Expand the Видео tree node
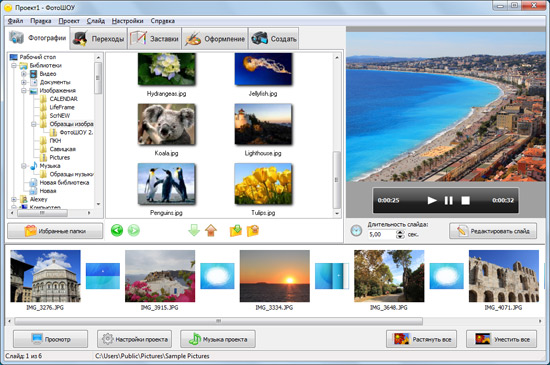 (x=24, y=74)
